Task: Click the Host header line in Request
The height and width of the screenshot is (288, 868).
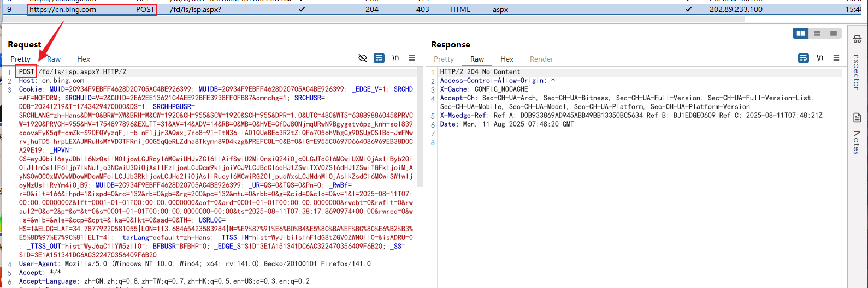Action: pos(51,80)
